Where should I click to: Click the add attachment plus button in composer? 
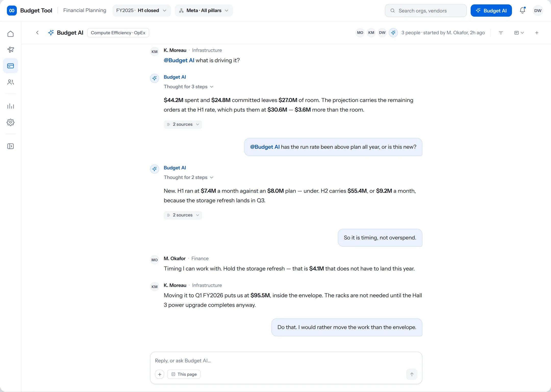pyautogui.click(x=160, y=374)
